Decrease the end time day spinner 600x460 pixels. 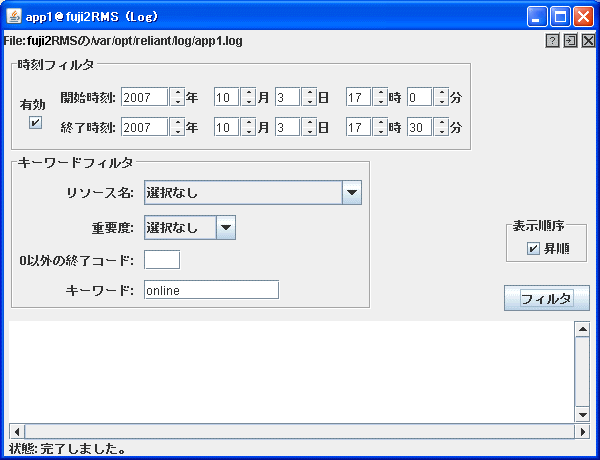tap(309, 131)
